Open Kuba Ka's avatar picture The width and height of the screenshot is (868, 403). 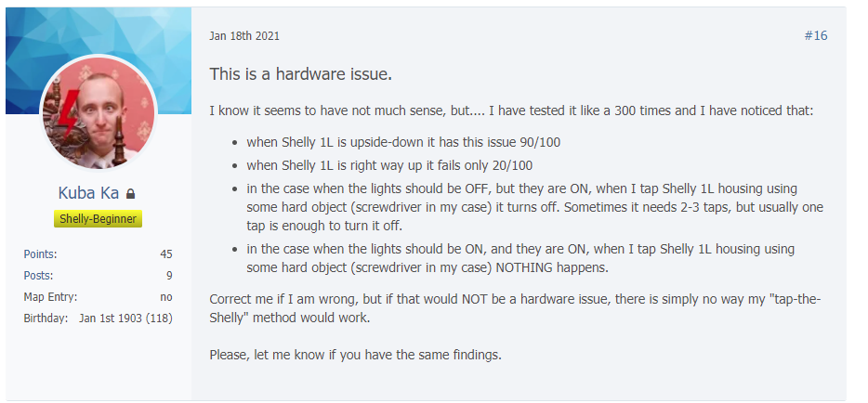(x=99, y=112)
